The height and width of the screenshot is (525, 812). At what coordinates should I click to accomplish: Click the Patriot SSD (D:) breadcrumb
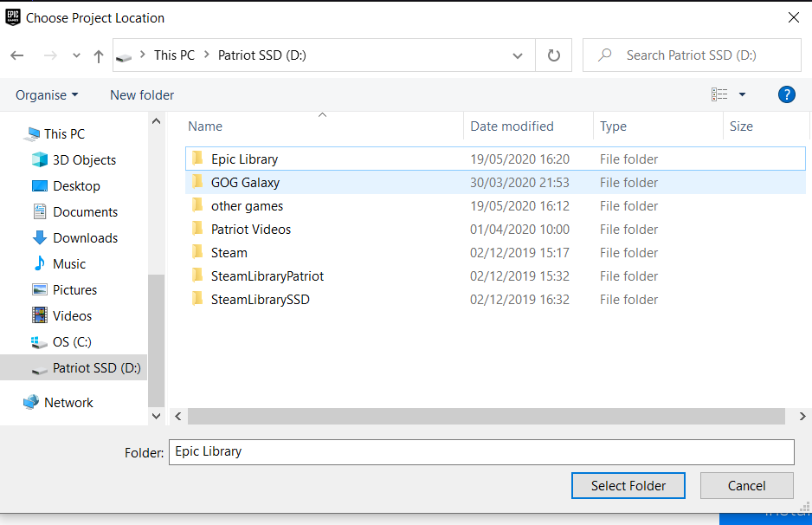[x=261, y=55]
